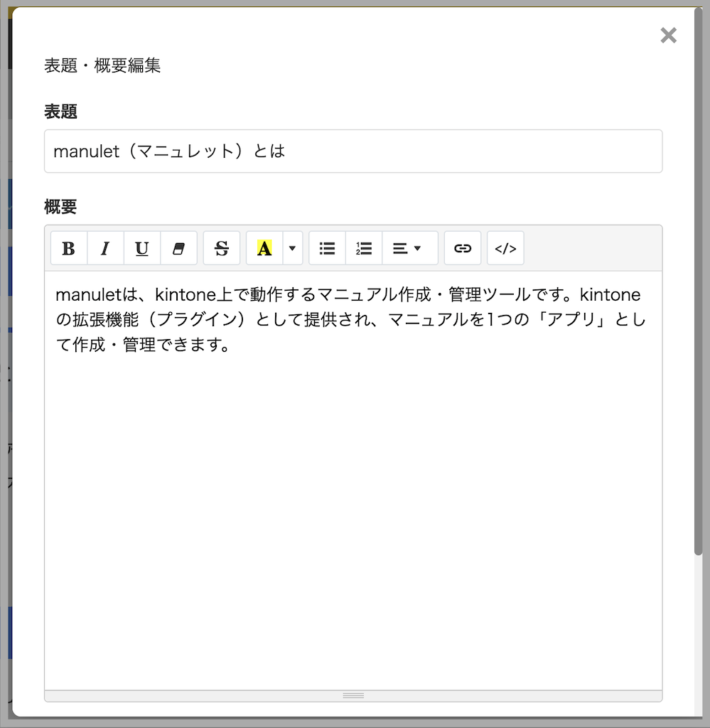The width and height of the screenshot is (710, 728).
Task: Insert a numbered ordered list
Action: point(364,248)
